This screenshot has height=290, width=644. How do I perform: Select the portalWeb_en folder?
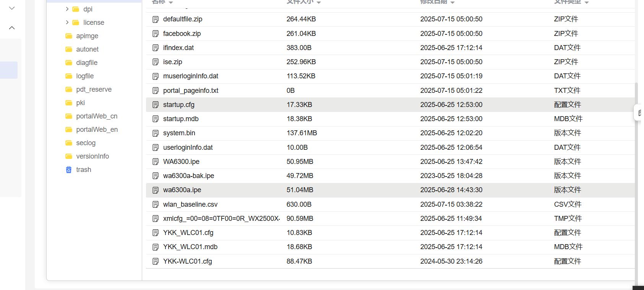(97, 130)
